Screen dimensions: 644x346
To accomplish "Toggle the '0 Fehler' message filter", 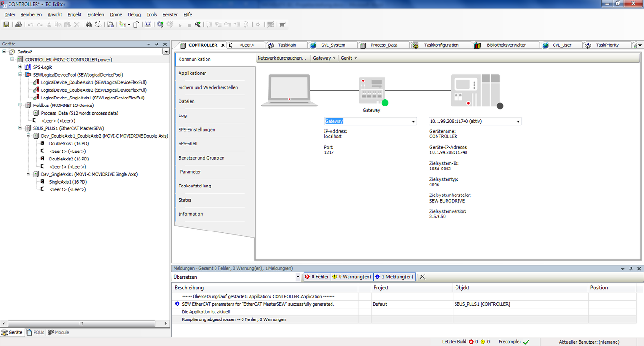I will pos(316,277).
